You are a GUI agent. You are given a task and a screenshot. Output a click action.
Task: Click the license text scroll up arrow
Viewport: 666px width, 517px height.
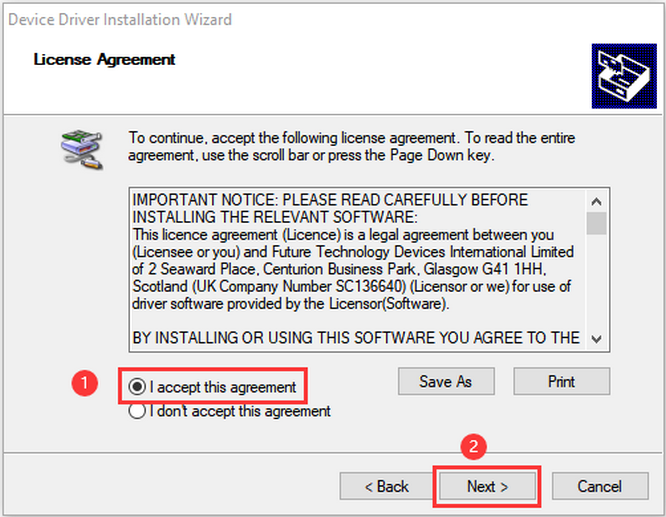[596, 201]
